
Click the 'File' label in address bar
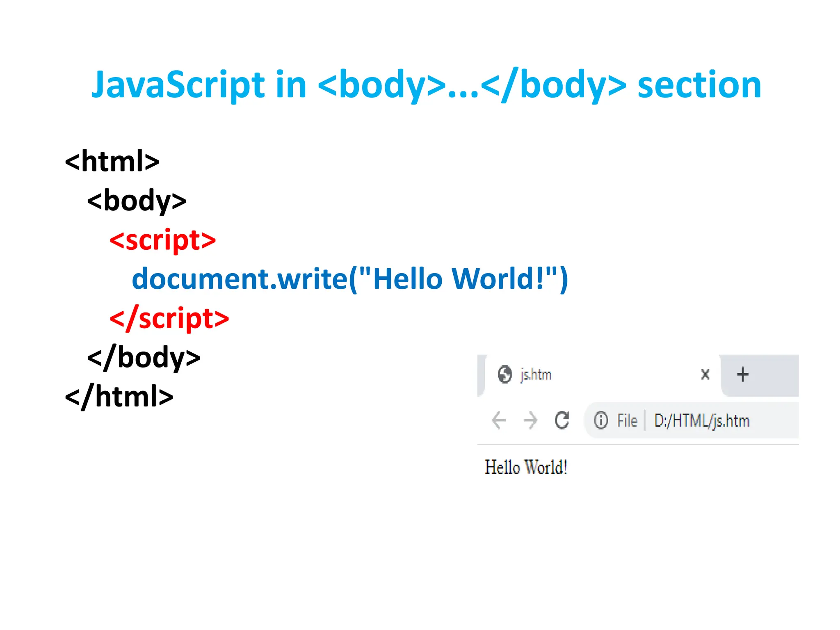627,420
